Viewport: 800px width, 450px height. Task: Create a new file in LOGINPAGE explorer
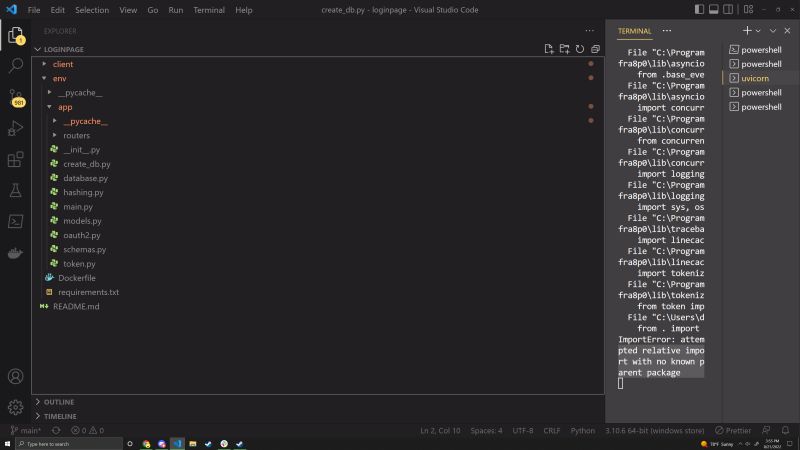548,49
